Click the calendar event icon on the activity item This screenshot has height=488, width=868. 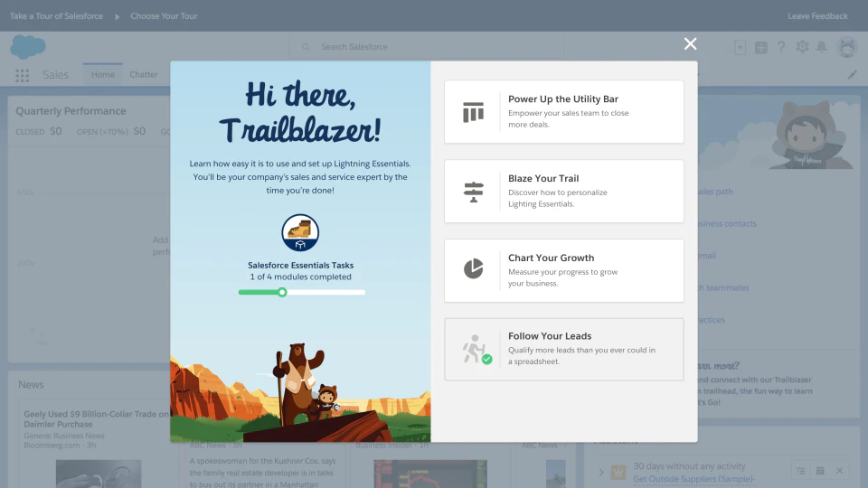820,471
